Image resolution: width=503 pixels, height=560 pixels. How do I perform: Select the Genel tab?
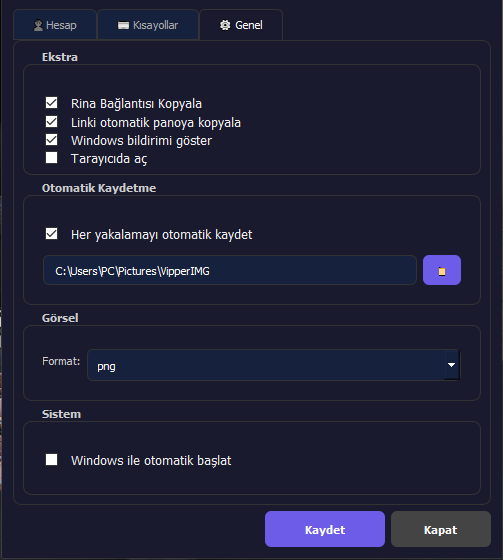[x=241, y=25]
